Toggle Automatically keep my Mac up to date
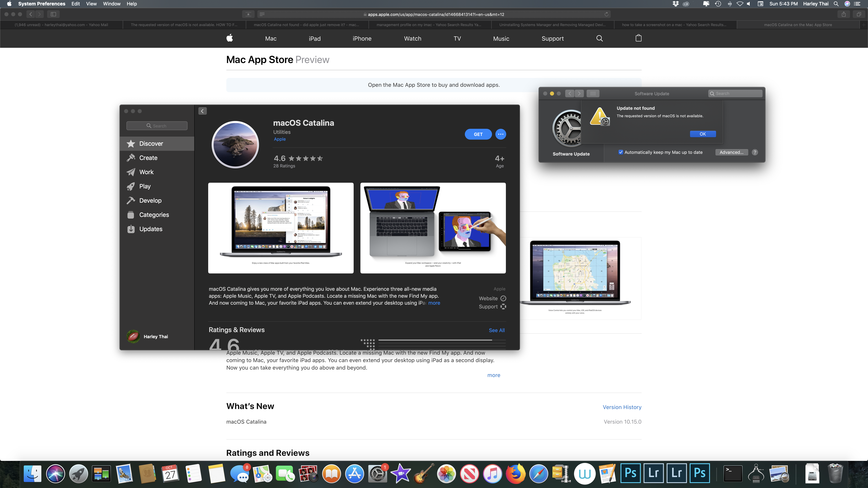The width and height of the screenshot is (868, 488). (x=621, y=152)
